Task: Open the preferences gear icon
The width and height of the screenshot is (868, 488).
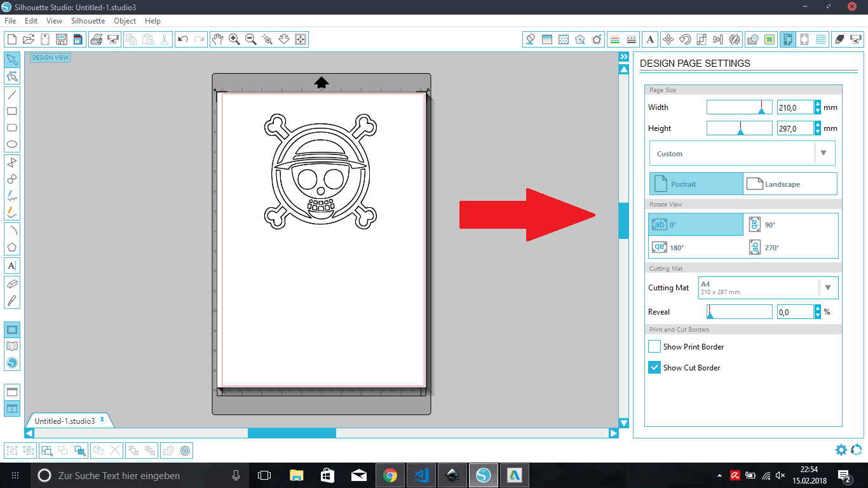Action: (x=841, y=450)
